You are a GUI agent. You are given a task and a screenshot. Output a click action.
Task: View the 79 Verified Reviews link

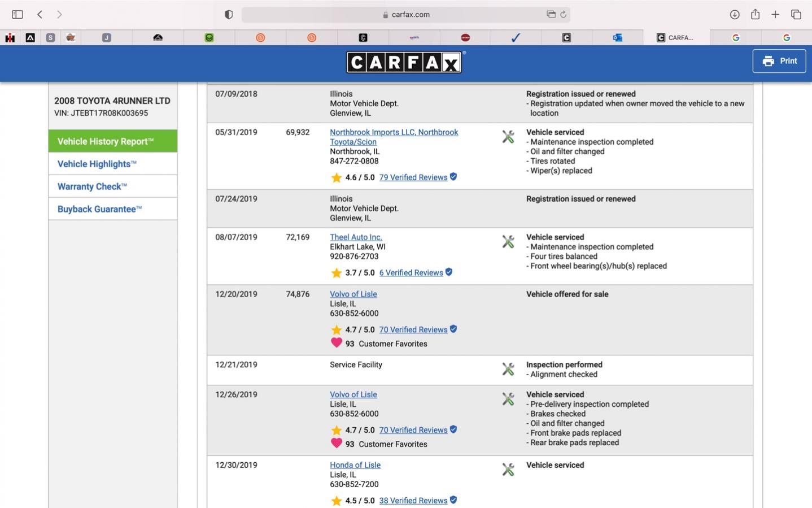click(x=413, y=177)
